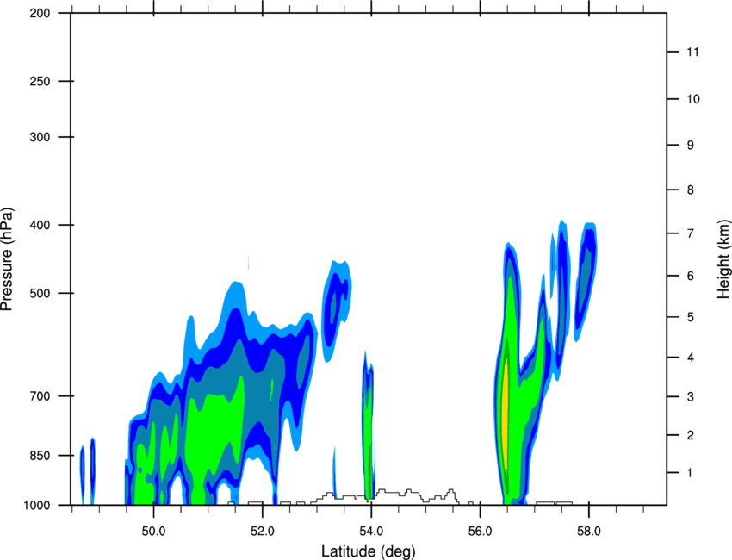Click the terrain outline bump near 55.5 latitude

[450, 495]
